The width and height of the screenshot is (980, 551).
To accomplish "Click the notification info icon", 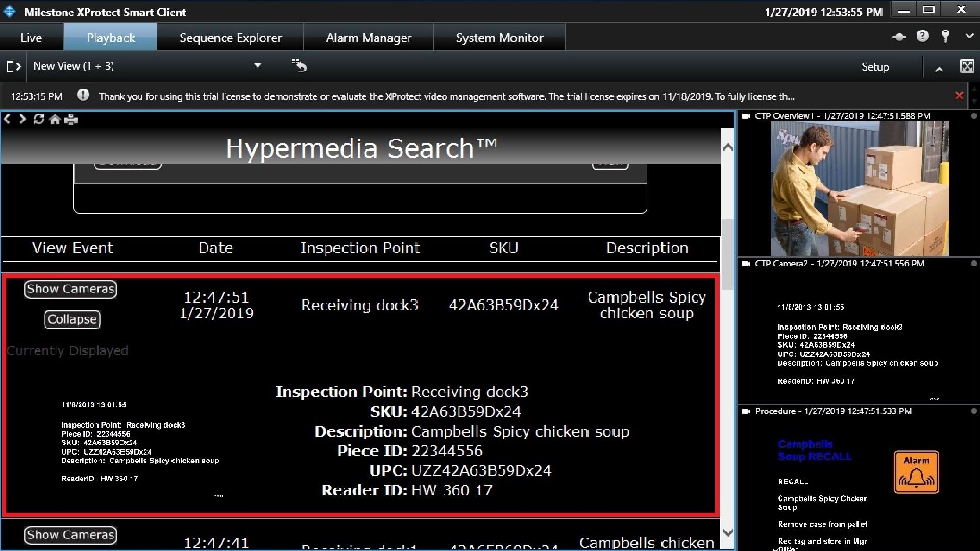I will pyautogui.click(x=83, y=95).
